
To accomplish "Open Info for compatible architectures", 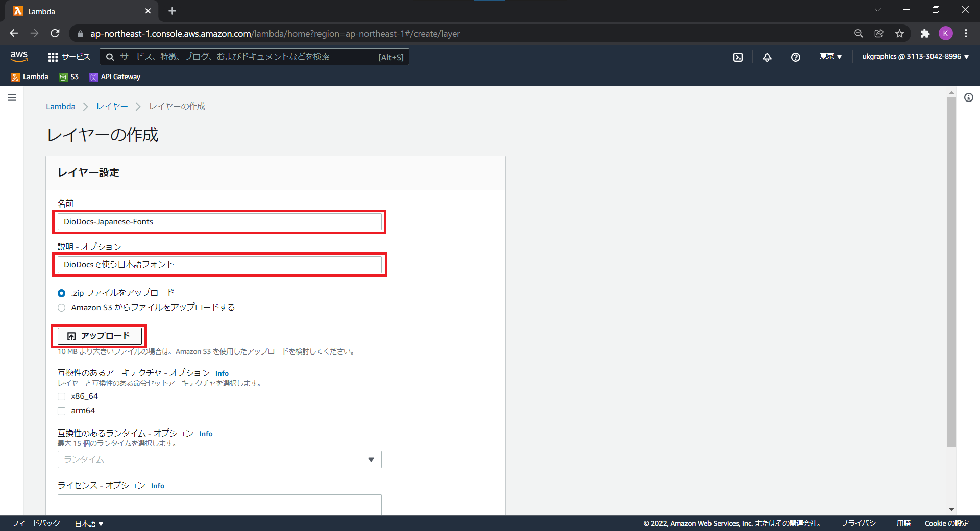I will (x=222, y=374).
